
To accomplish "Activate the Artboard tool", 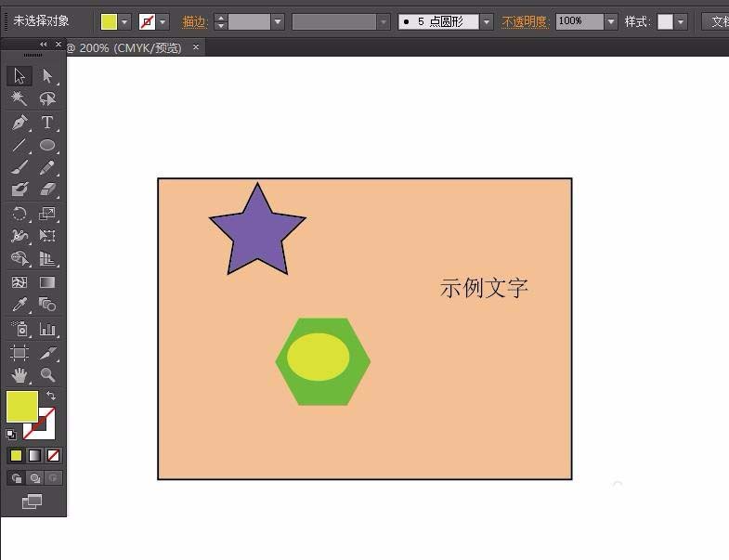I will pos(20,353).
